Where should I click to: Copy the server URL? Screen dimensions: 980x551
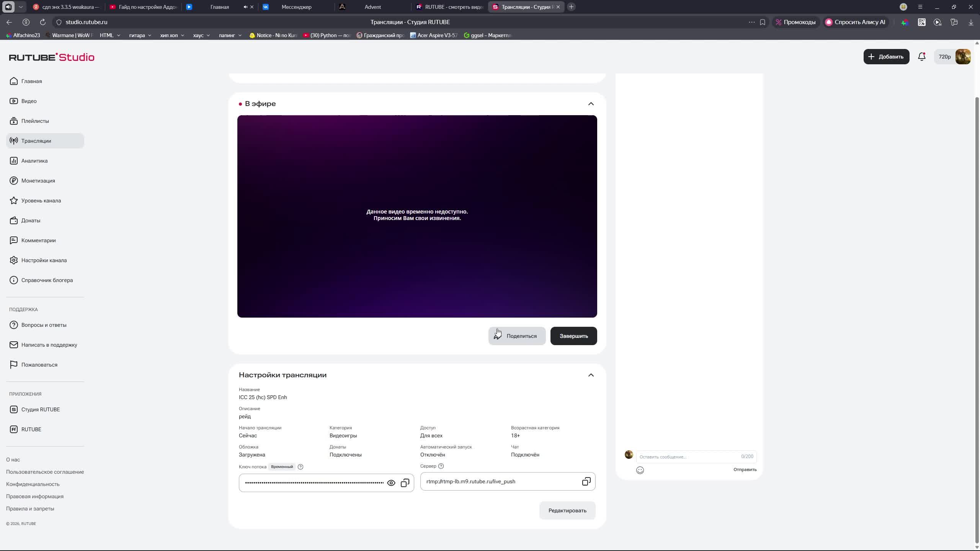(x=586, y=481)
